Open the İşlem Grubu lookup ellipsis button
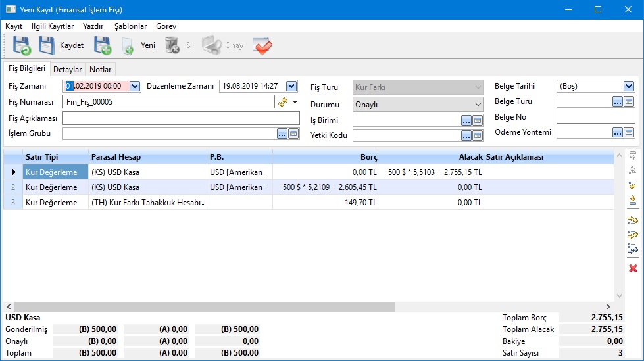The width and height of the screenshot is (644, 361). (x=282, y=134)
